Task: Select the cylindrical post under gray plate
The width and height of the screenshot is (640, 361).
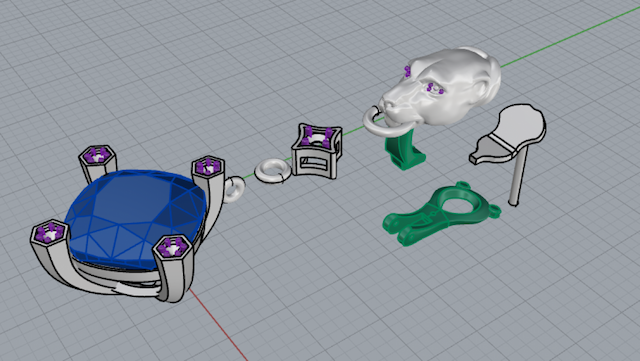Action: coord(519,176)
